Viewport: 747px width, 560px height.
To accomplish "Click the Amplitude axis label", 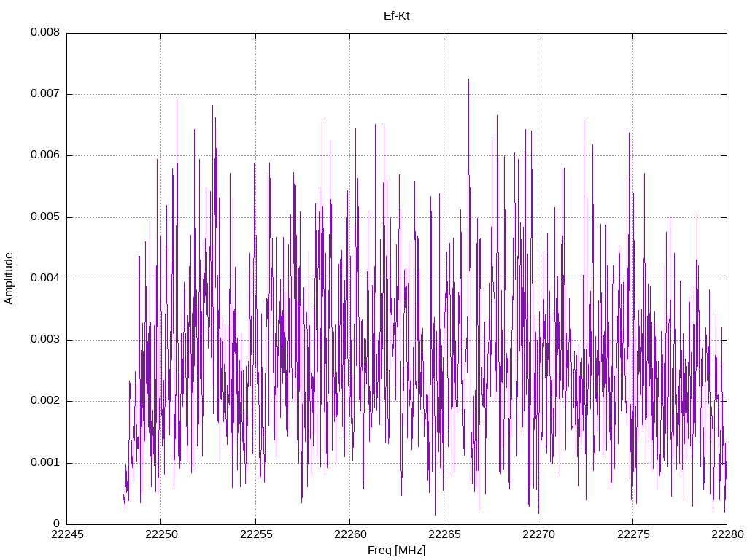I will pos(9,279).
